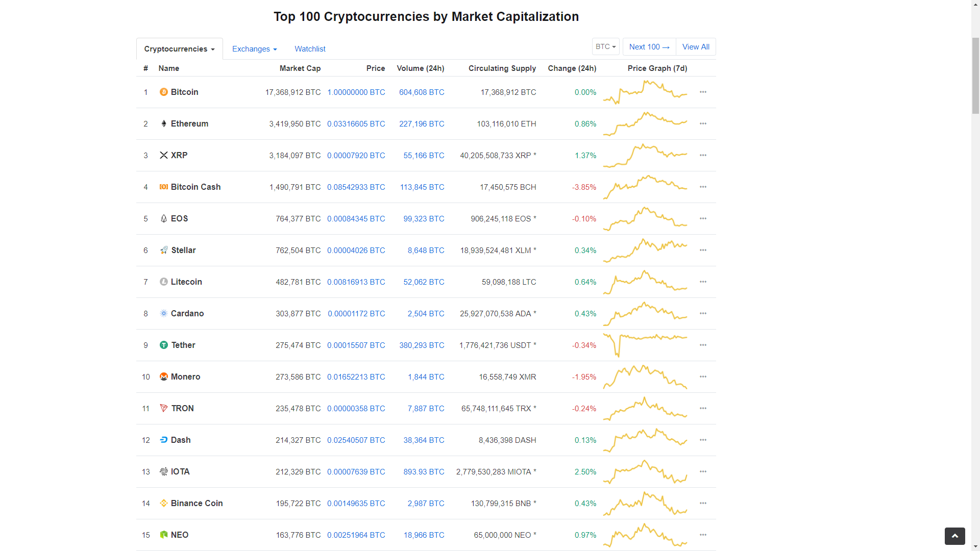The height and width of the screenshot is (551, 980).
Task: Open more-options dots for TRON row
Action: point(703,408)
